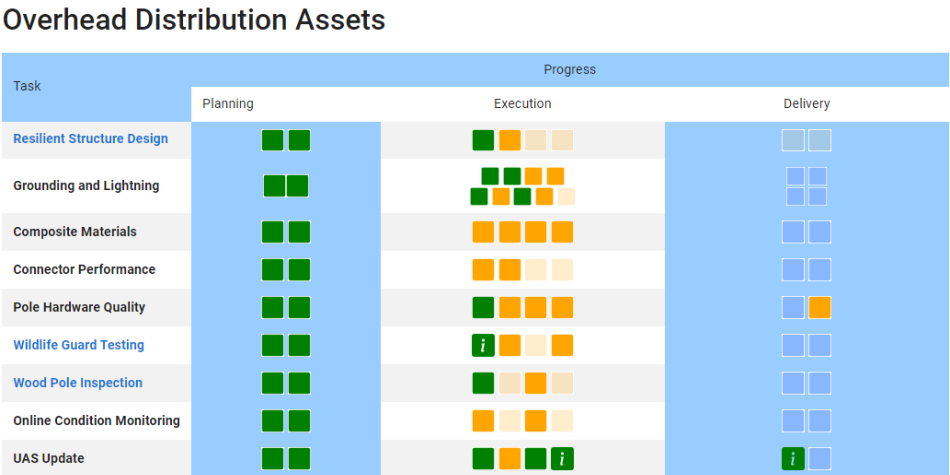The image size is (950, 475).
Task: Click green execution square for Pole Hardware Quality
Action: pos(483,308)
